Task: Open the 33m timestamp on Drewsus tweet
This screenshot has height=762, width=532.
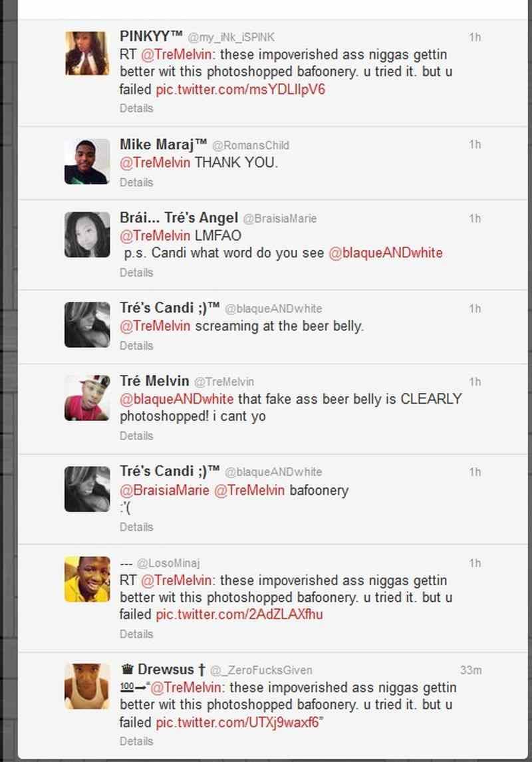Action: point(471,671)
